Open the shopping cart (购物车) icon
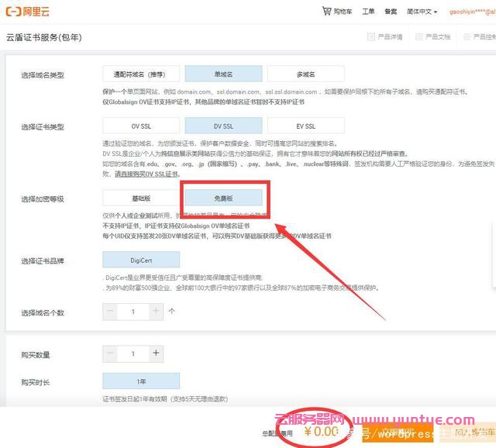 click(x=326, y=12)
